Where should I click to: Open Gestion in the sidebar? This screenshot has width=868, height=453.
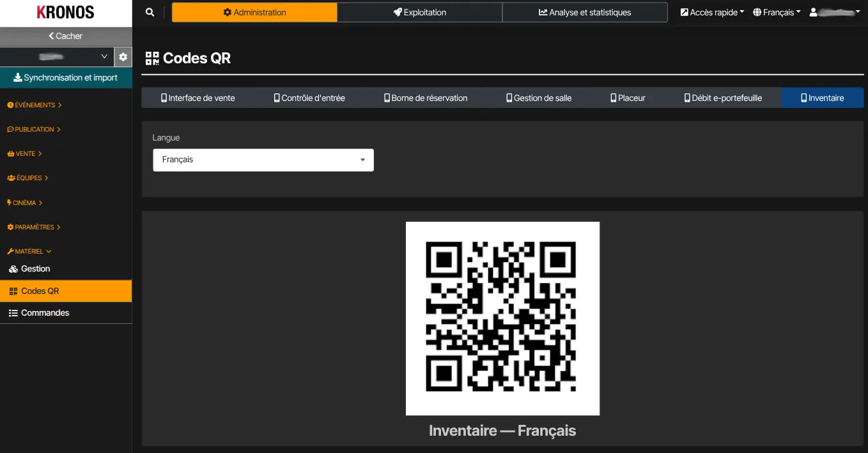(x=66, y=269)
